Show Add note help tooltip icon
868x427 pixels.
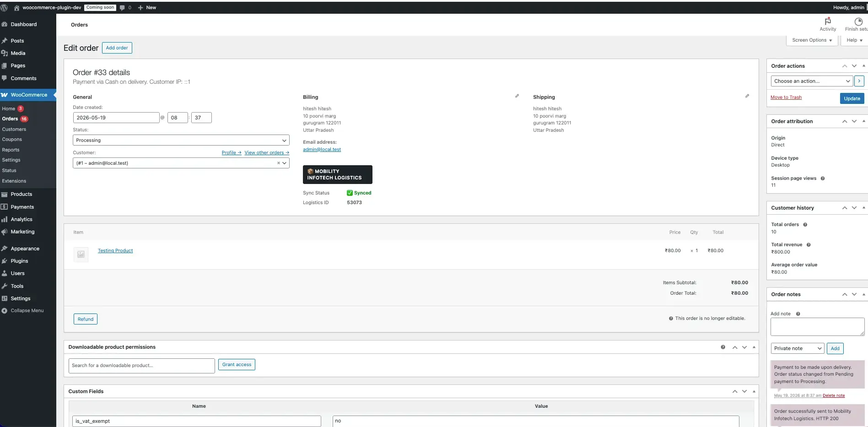click(x=798, y=314)
